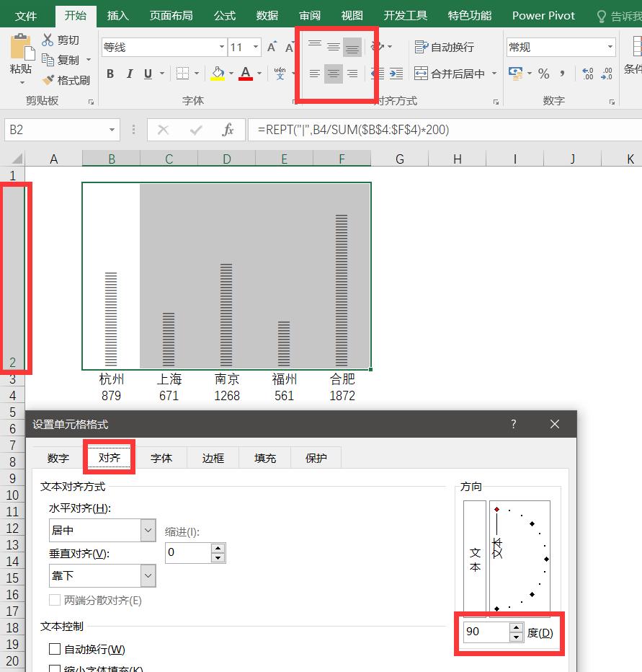
Task: Click the Fill Color bucket icon
Action: click(x=218, y=74)
